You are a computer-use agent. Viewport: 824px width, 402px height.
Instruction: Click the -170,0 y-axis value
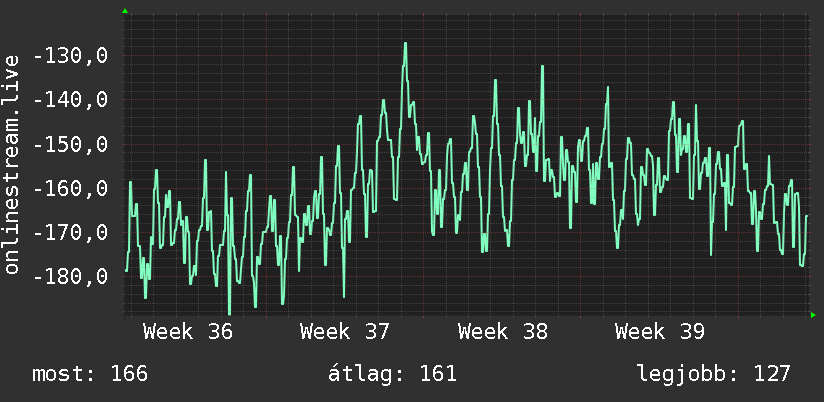tap(70, 232)
